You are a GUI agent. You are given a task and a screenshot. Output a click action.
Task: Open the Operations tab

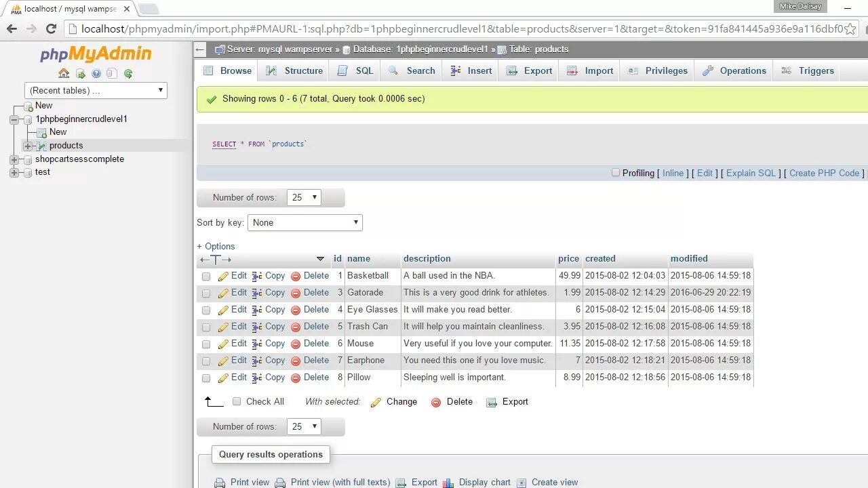tap(734, 70)
